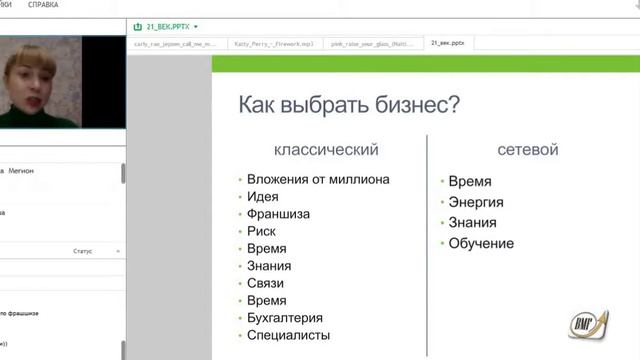
Task: Click 'Знания' in the классический column
Action: pos(269,266)
